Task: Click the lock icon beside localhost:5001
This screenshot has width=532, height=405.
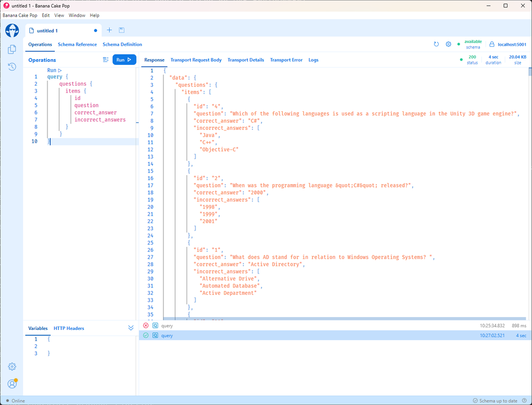Action: coord(492,44)
